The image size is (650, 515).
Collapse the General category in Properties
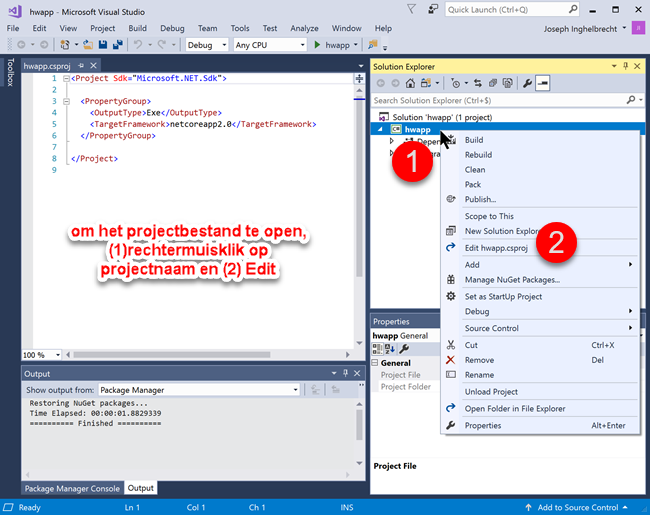pyautogui.click(x=375, y=363)
